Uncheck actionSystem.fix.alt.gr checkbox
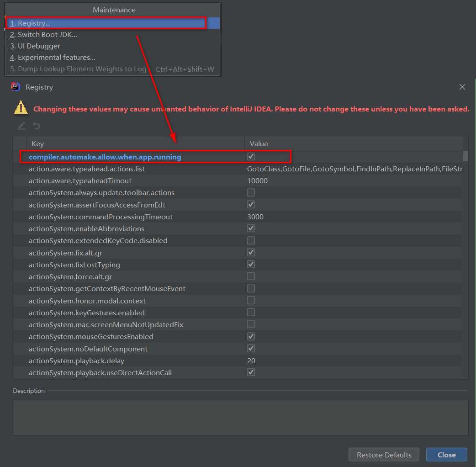This screenshot has width=476, height=467. tap(251, 253)
